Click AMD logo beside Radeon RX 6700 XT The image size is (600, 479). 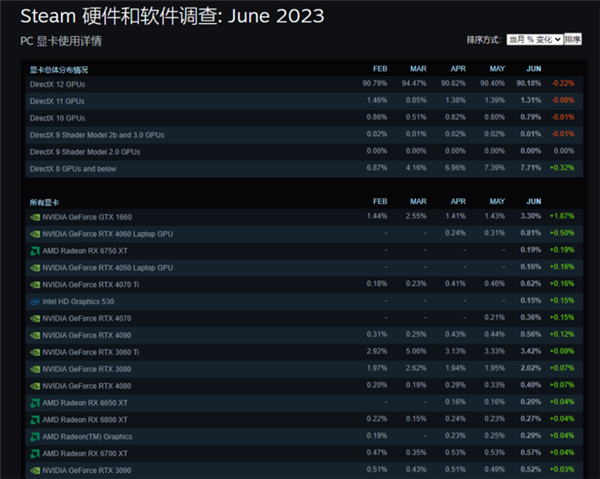click(35, 454)
